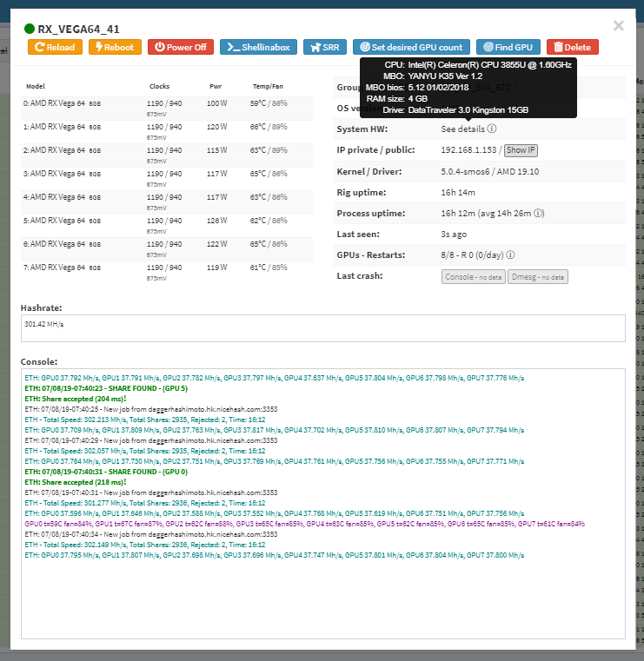
Task: Click console line Total Speed: 302.213 Mh/s
Action: [x=145, y=420]
